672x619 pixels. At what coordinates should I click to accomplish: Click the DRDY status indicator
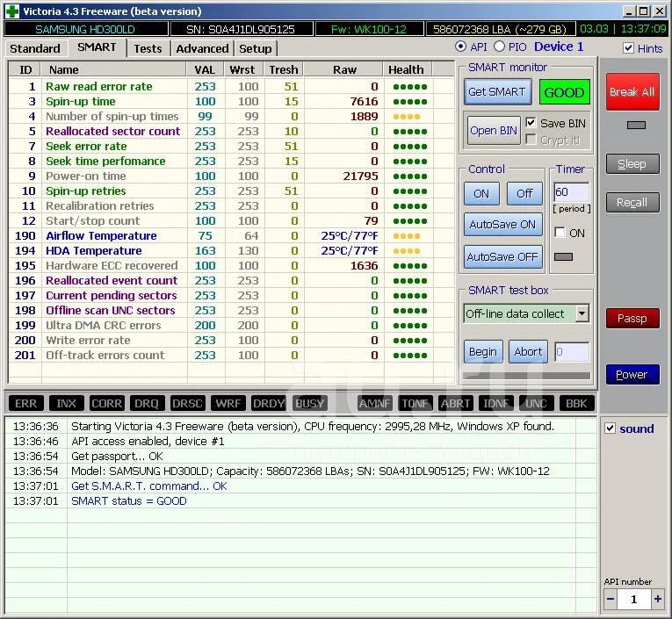pyautogui.click(x=269, y=403)
